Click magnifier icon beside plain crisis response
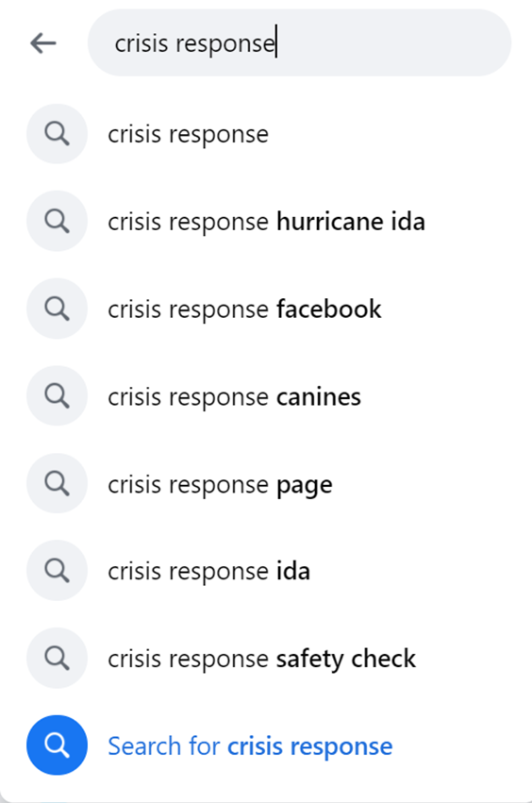Image resolution: width=532 pixels, height=803 pixels. 57,134
